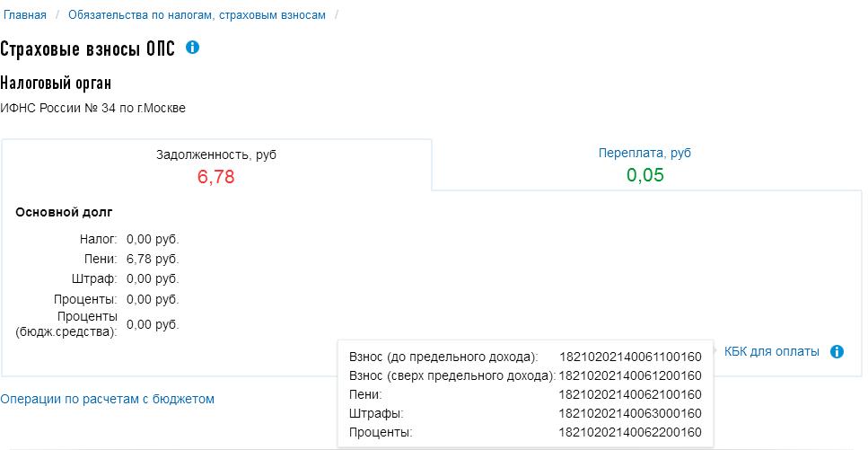Image resolution: width=868 pixels, height=450 pixels.
Task: Select KBK code for Взнос (до предельного дохода)
Action: click(629, 357)
